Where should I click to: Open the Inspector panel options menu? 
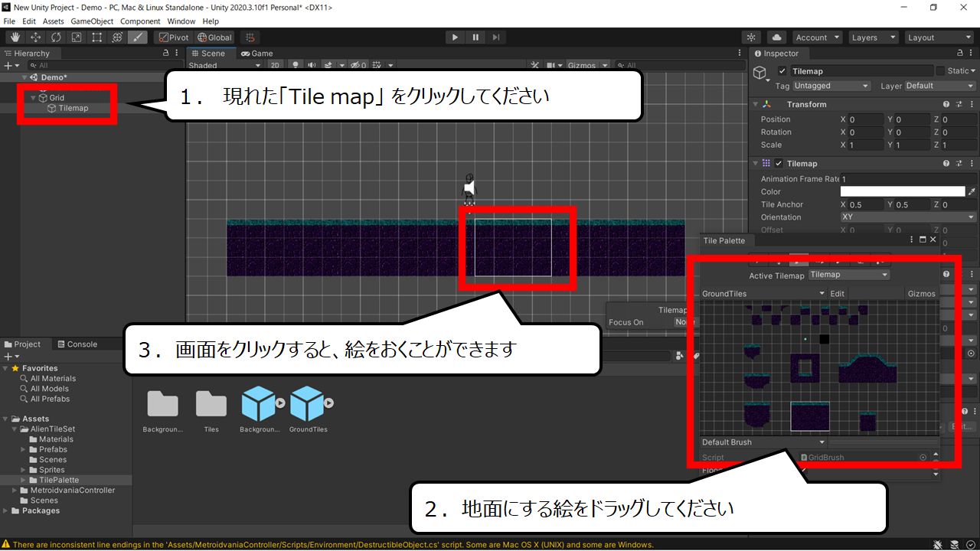click(972, 54)
